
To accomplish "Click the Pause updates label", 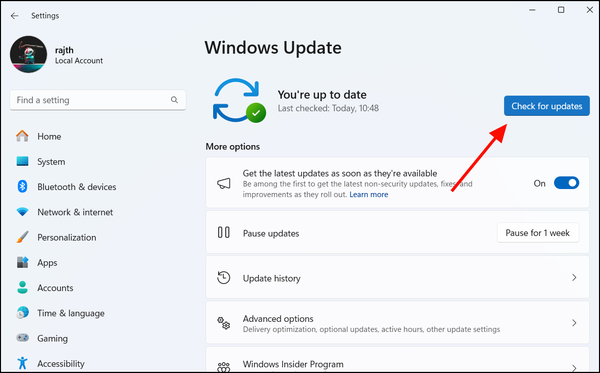I will click(271, 233).
